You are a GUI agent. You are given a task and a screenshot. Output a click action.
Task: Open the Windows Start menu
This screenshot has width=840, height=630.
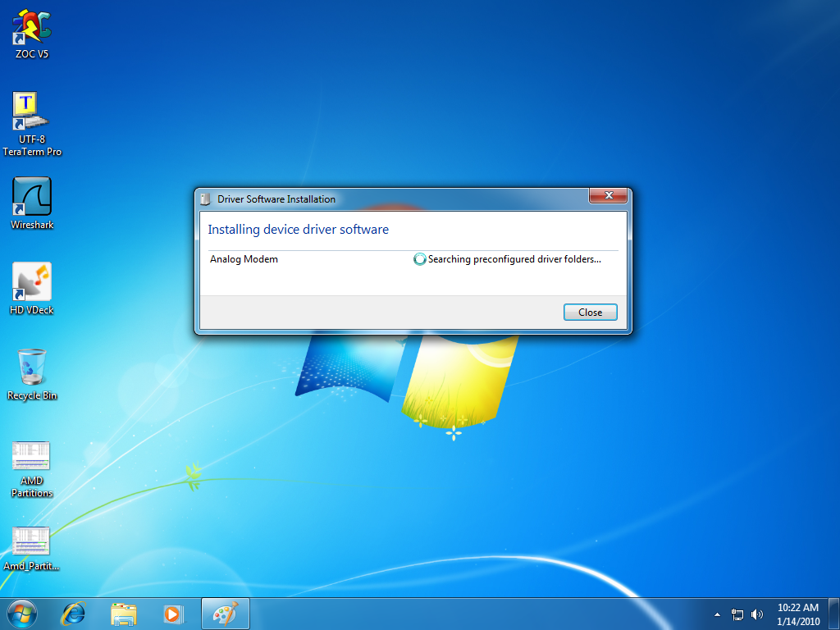[22, 614]
